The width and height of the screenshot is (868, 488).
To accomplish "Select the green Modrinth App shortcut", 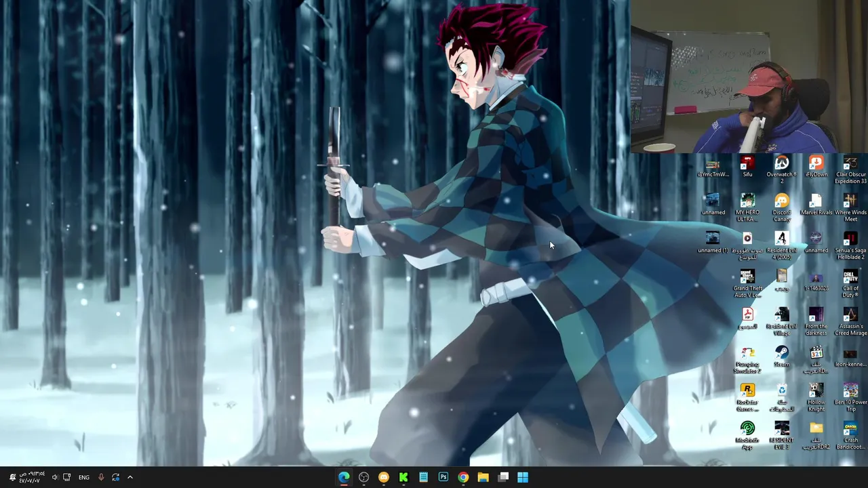I will pos(747,435).
